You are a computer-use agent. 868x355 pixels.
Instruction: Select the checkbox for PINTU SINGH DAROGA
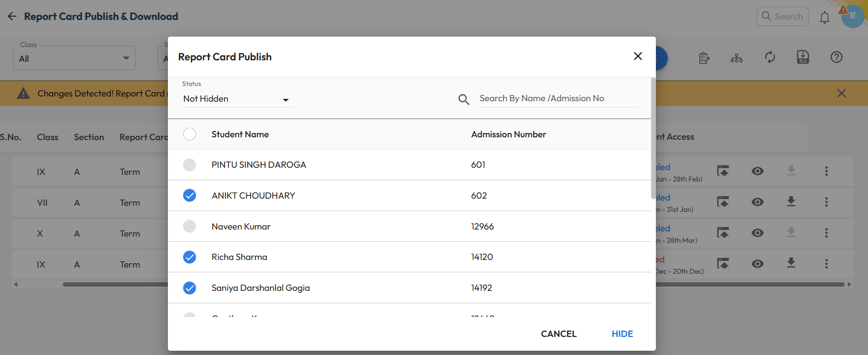[x=189, y=165]
